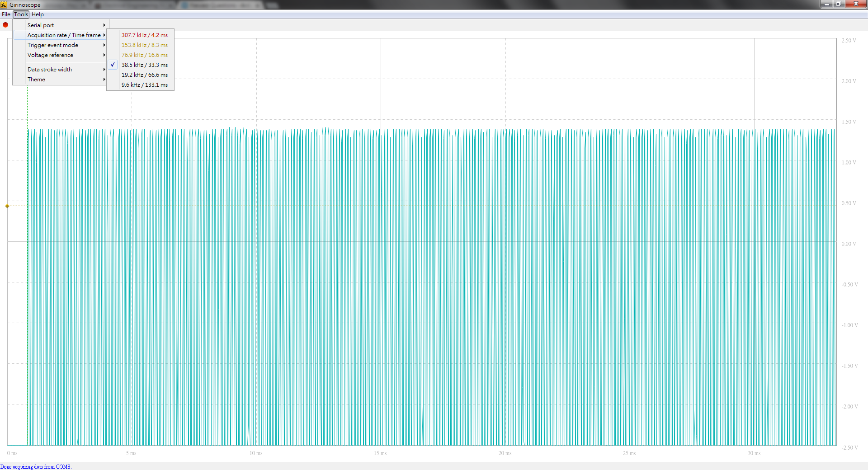The image size is (868, 470).
Task: Minimize the Girinoscope window
Action: pyautogui.click(x=826, y=4)
